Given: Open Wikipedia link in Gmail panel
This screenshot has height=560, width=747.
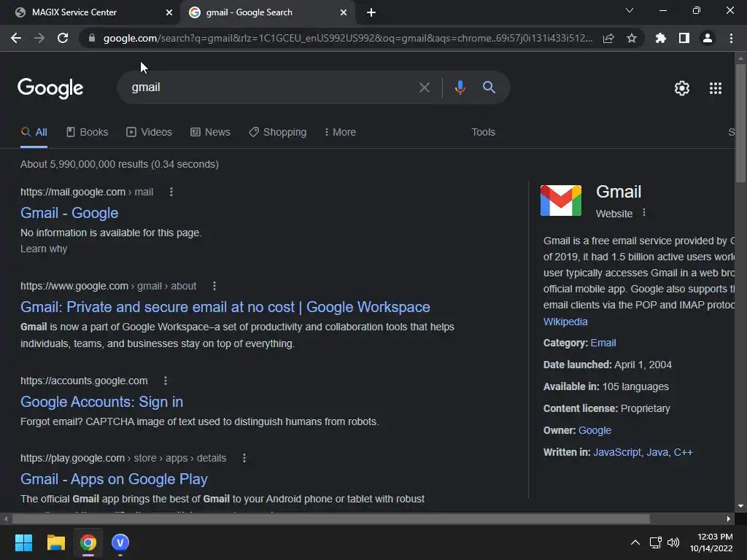Looking at the screenshot, I should (565, 322).
